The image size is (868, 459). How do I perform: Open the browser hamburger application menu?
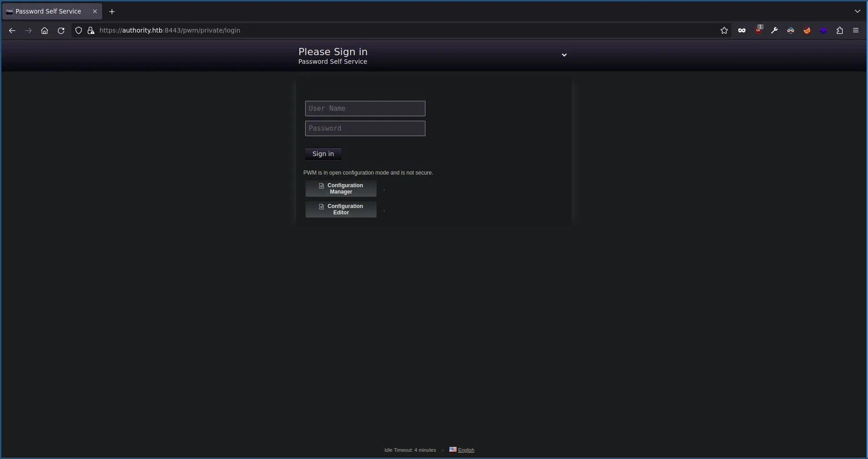coord(856,30)
